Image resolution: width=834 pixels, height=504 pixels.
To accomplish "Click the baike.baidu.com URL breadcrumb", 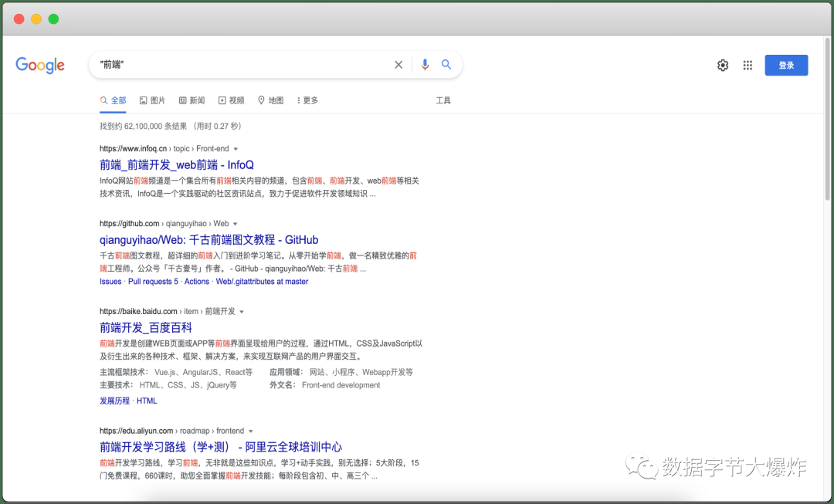I will [x=167, y=312].
